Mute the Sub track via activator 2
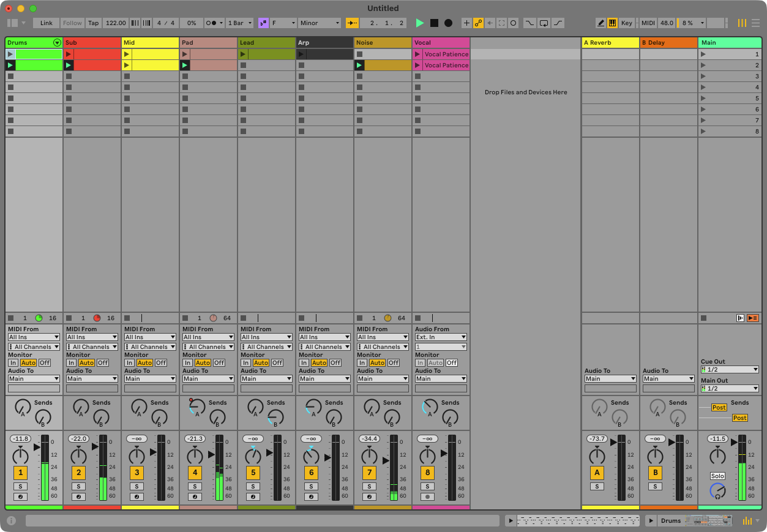This screenshot has height=532, width=767. pyautogui.click(x=78, y=473)
